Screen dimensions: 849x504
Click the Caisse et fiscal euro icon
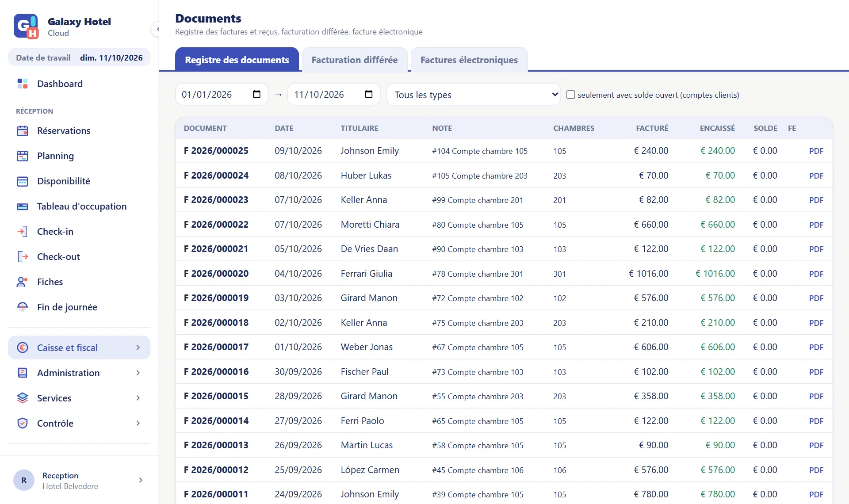pos(23,347)
